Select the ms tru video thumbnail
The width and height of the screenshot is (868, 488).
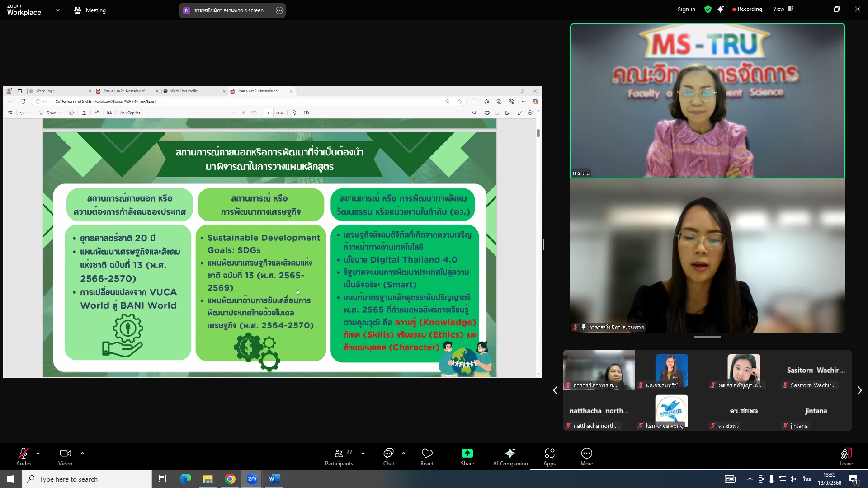pyautogui.click(x=707, y=101)
